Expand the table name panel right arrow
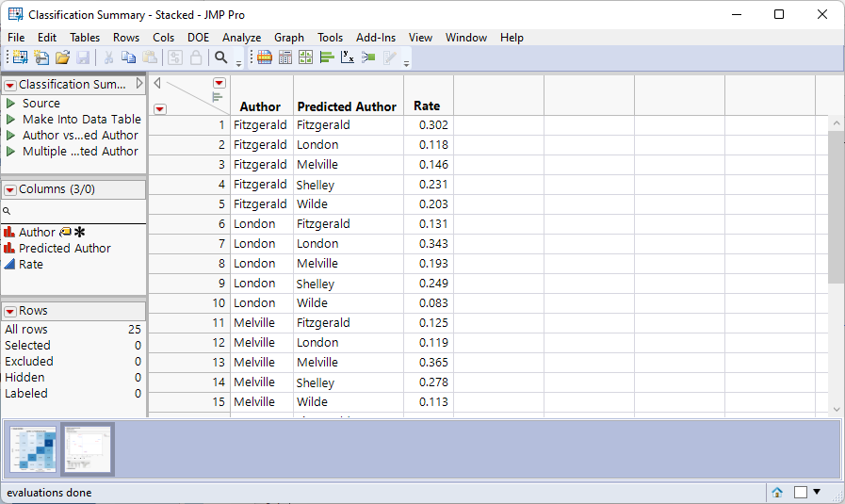845x504 pixels. point(139,84)
